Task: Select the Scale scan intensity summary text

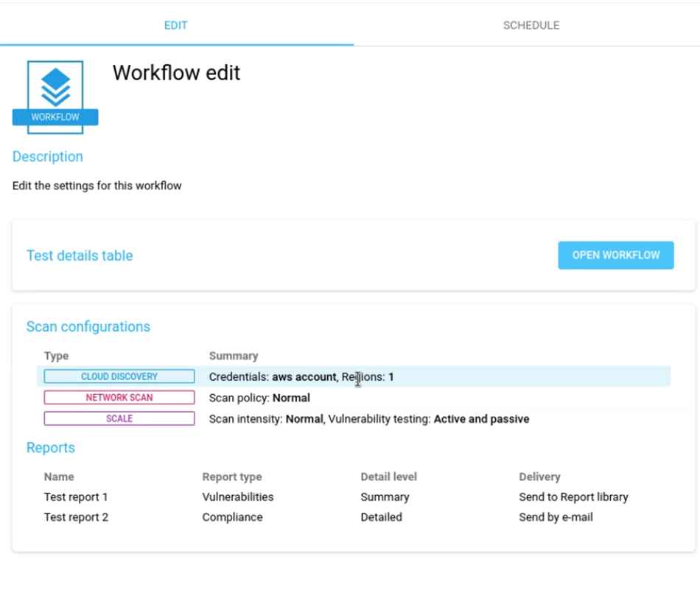Action: point(368,418)
